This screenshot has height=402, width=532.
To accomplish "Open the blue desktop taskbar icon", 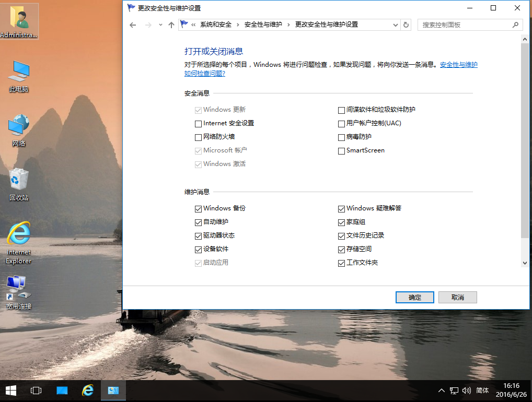I will (62, 391).
